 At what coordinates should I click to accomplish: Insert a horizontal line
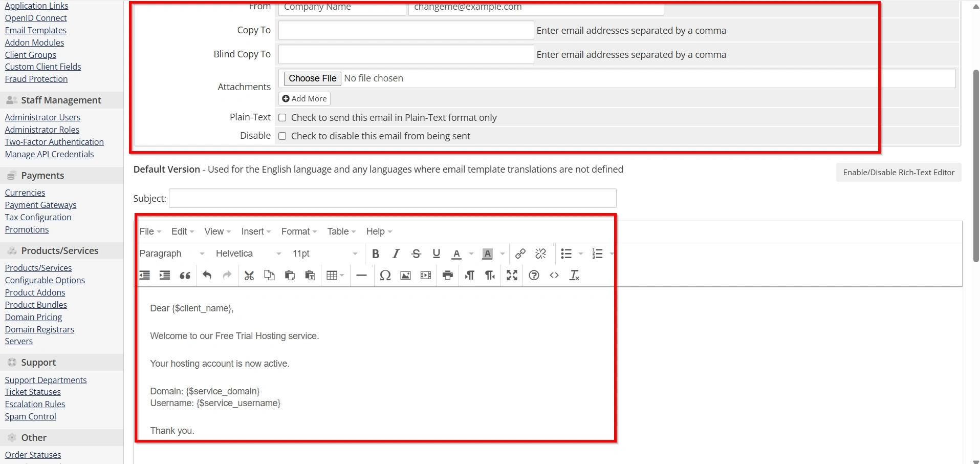[361, 276]
